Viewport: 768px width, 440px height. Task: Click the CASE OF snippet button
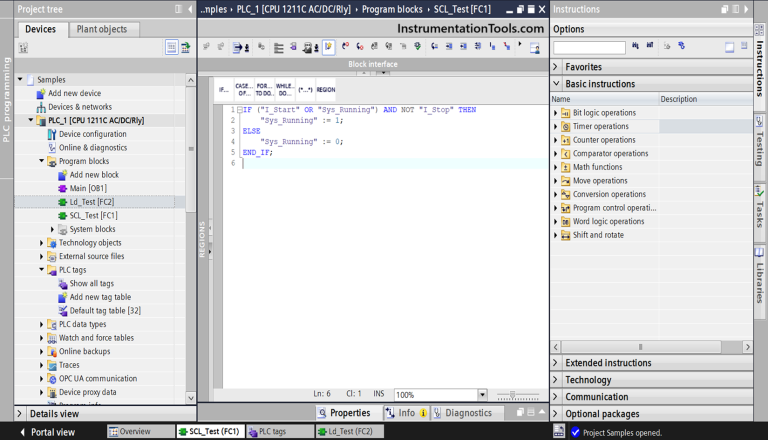click(243, 89)
